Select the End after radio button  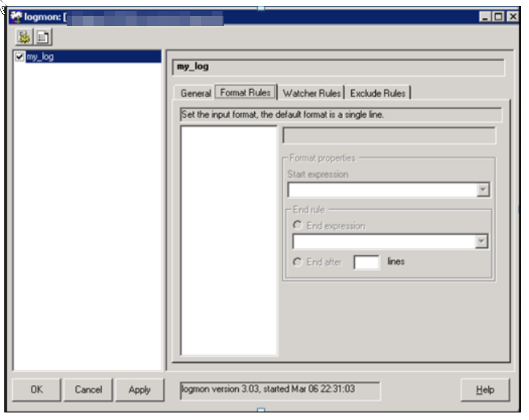[x=297, y=262]
